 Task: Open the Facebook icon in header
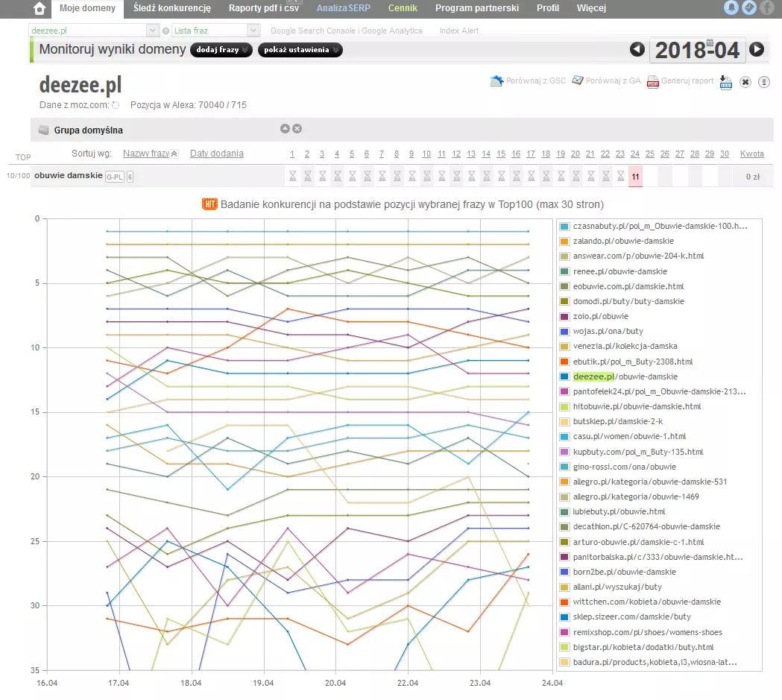click(x=767, y=7)
